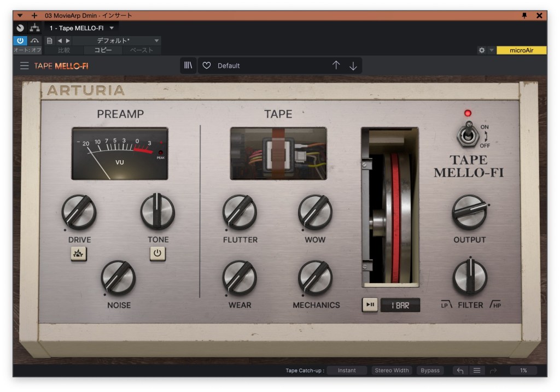The width and height of the screenshot is (560, 392).
Task: Toggle the Drive boost button
Action: [x=78, y=254]
